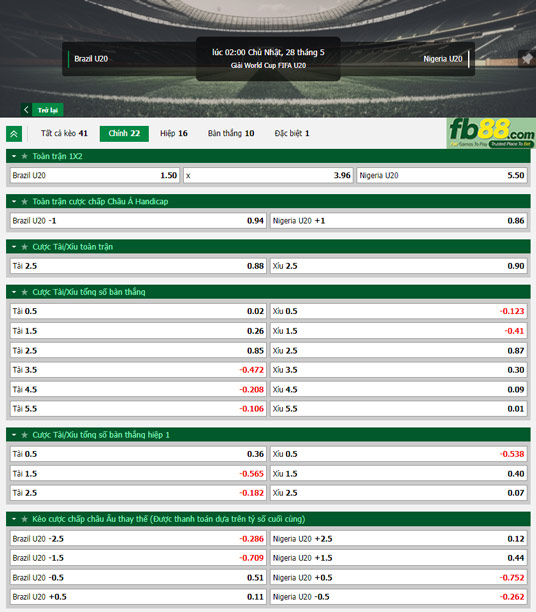Screen dimensions: 536x612
Task: Pick Nigeria U20 +1.5 at 0.44
Action: point(399,558)
